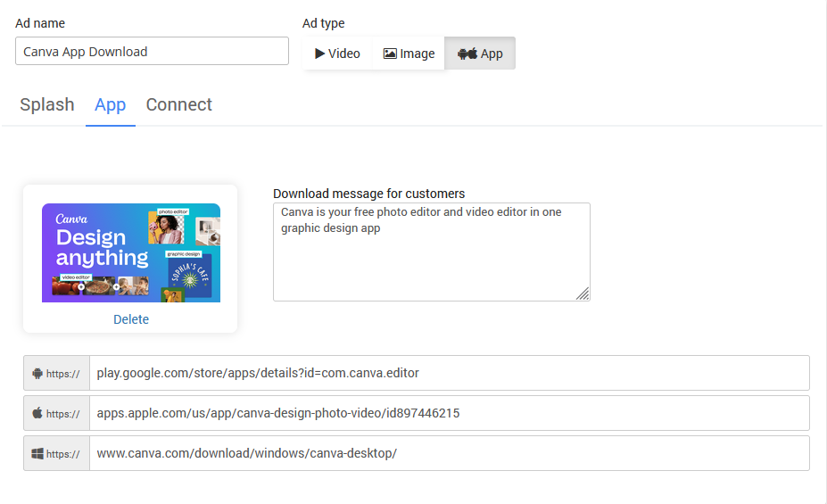Select the App ad type button

coord(480,54)
